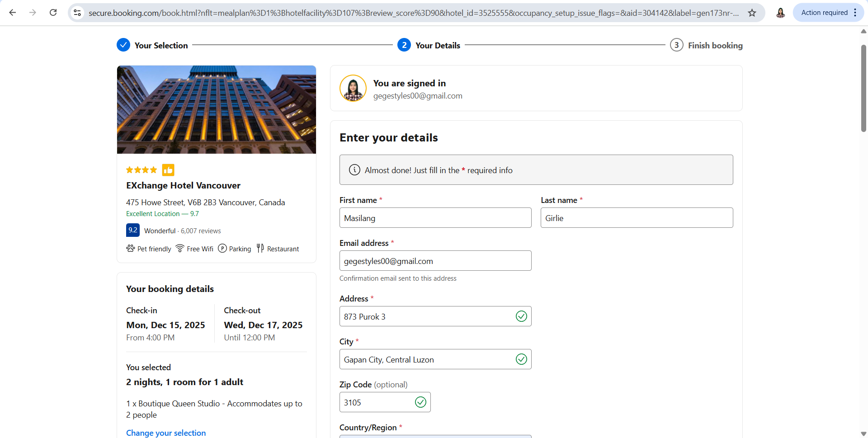Bookmark this page with the star icon
Screen dimensions: 868x438
point(752,13)
